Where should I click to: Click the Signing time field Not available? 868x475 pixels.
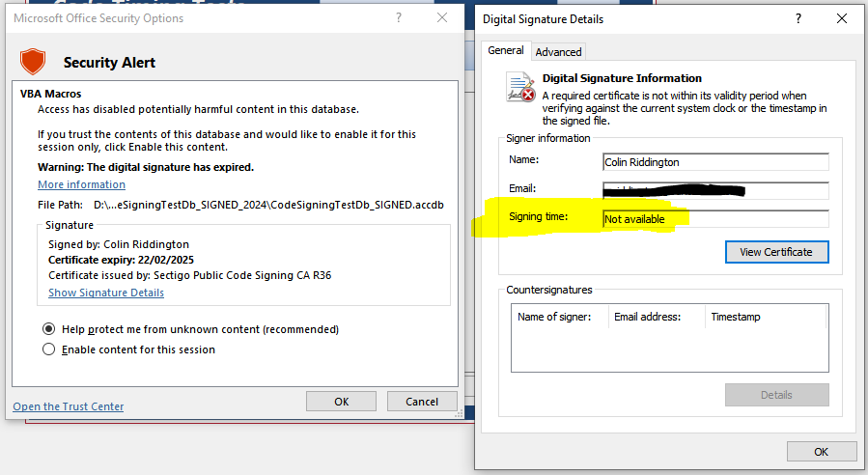(715, 219)
